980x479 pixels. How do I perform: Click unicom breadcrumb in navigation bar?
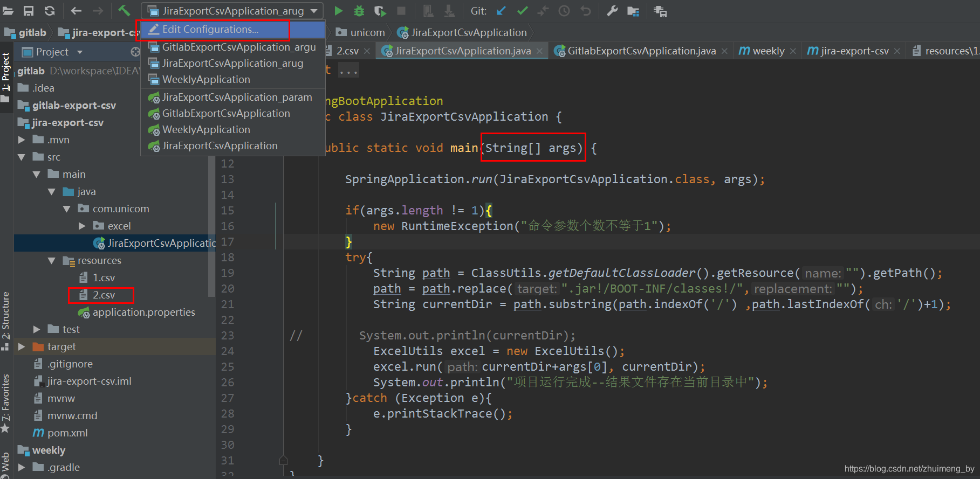(360, 33)
